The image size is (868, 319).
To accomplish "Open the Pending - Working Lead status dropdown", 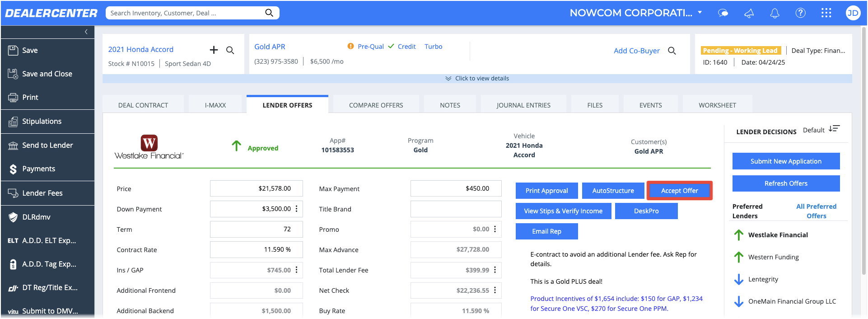I will coord(741,50).
